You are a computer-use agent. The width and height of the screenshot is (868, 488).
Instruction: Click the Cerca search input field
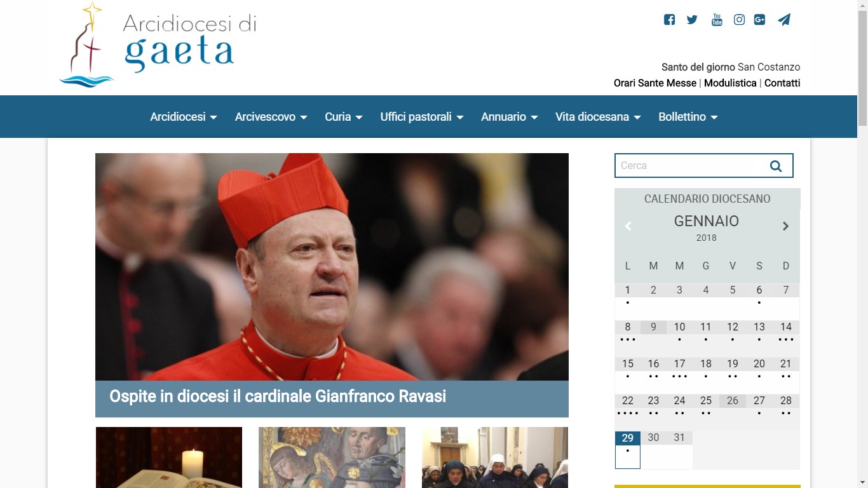coord(689,166)
